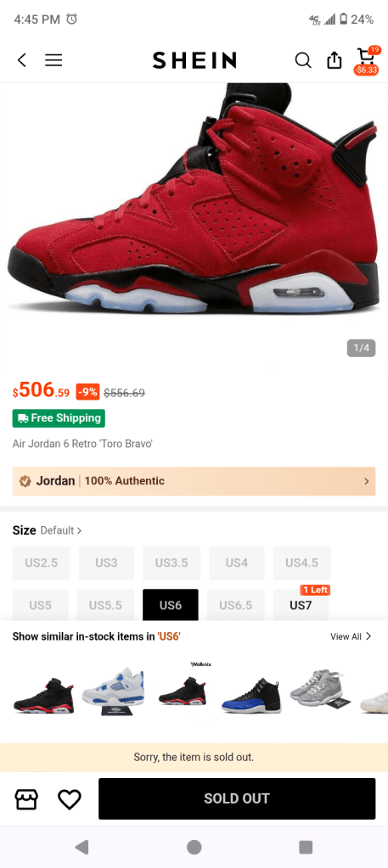
Task: Add to wishlist with heart icon
Action: pos(70,798)
